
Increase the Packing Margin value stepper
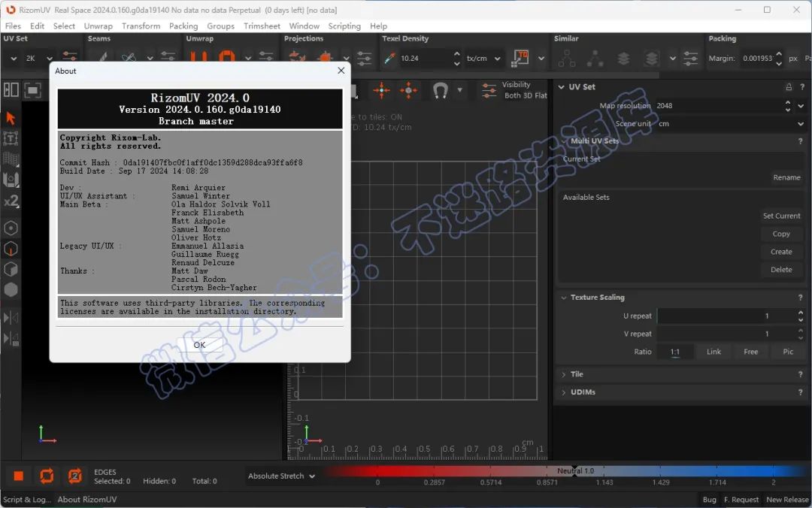(779, 54)
